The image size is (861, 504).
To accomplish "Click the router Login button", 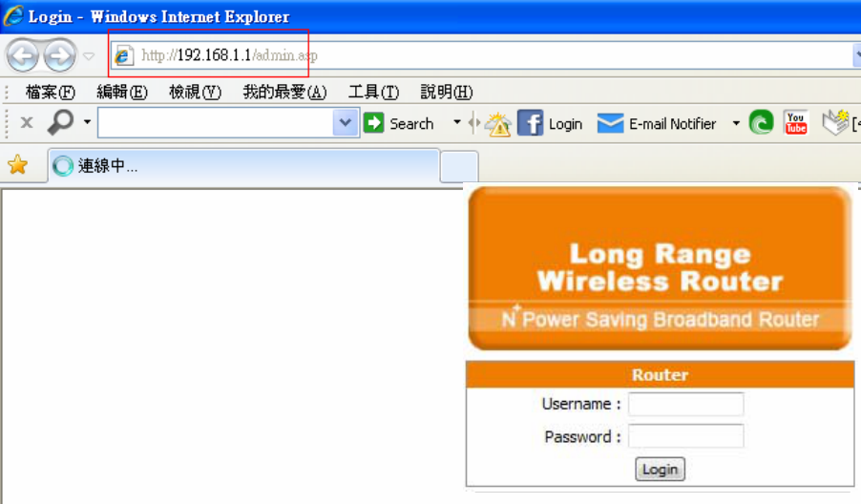I will pos(660,470).
